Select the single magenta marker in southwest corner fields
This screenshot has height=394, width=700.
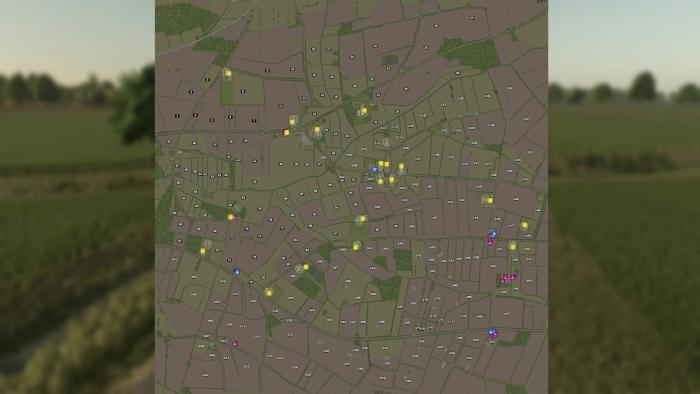[235, 344]
